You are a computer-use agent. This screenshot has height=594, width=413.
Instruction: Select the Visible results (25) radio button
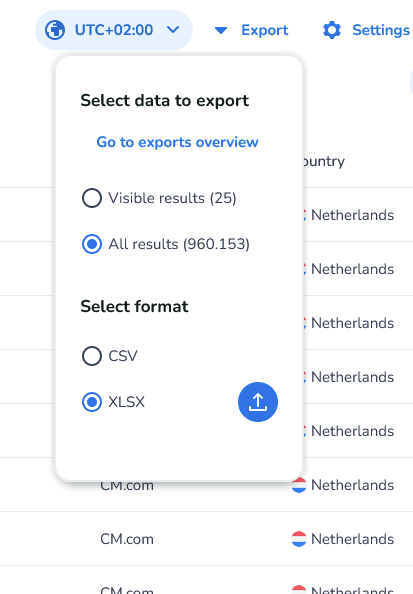pyautogui.click(x=92, y=198)
